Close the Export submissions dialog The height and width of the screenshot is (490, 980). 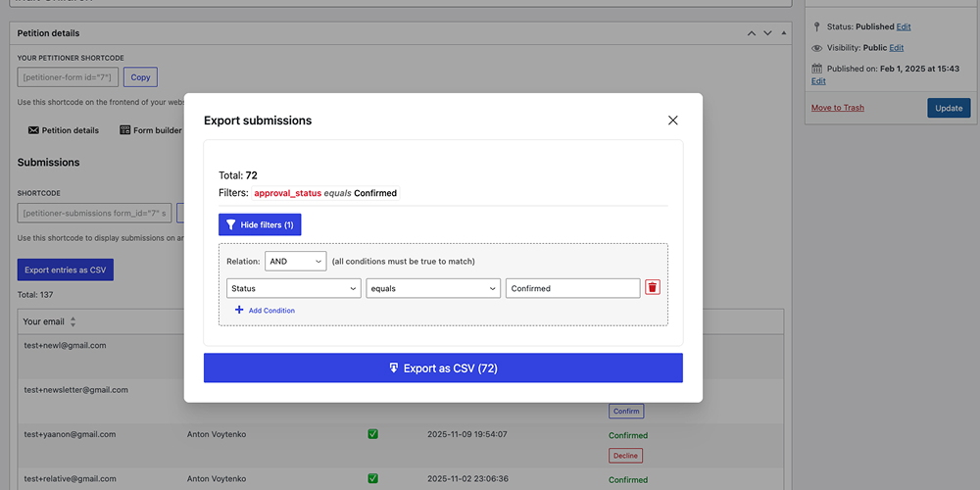coord(672,120)
